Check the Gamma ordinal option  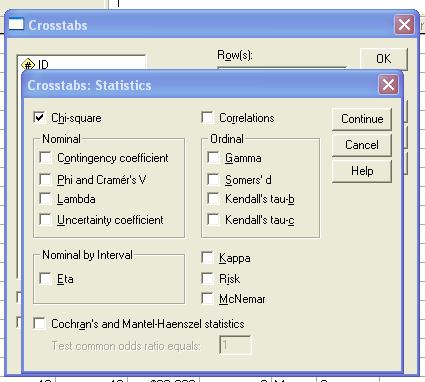(x=213, y=158)
